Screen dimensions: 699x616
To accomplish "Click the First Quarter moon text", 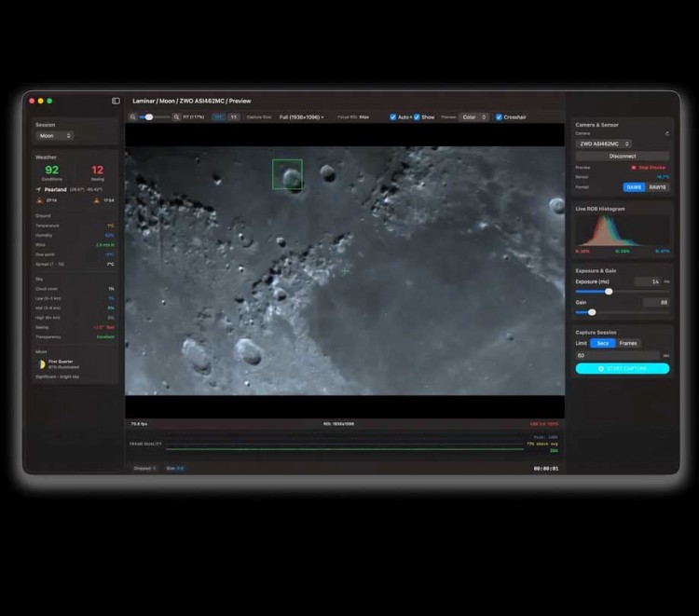I will click(61, 362).
